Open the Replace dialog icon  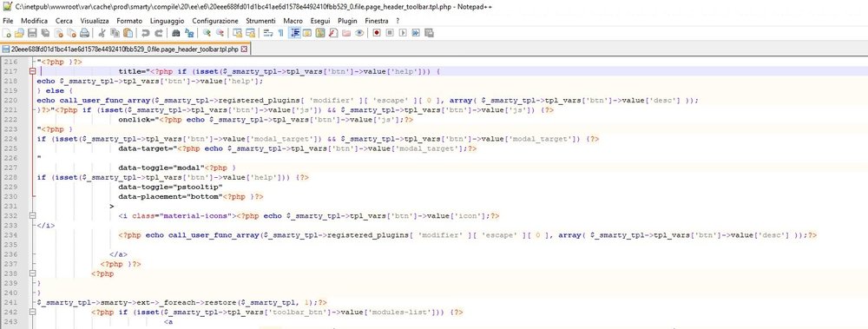[x=189, y=33]
